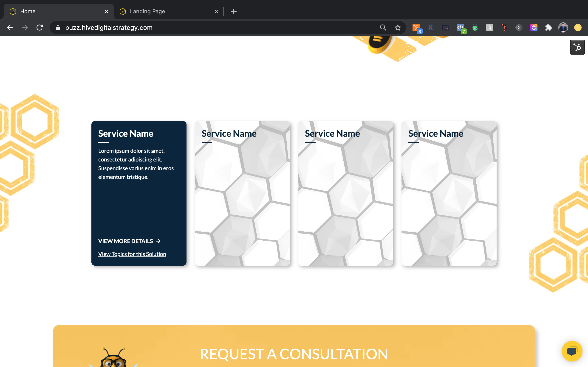Open a new browser tab
Image resolution: width=588 pixels, height=367 pixels.
pyautogui.click(x=234, y=11)
